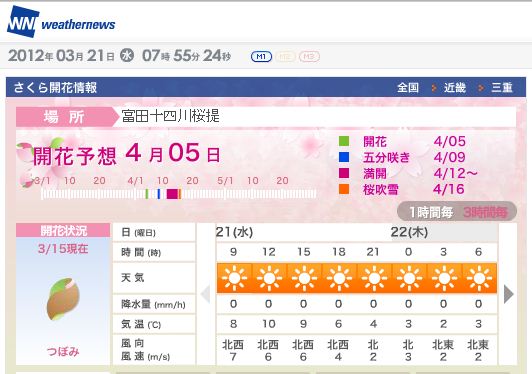This screenshot has width=532, height=374.
Task: Click the sunny icon for 18 o'clock
Action: point(339,278)
